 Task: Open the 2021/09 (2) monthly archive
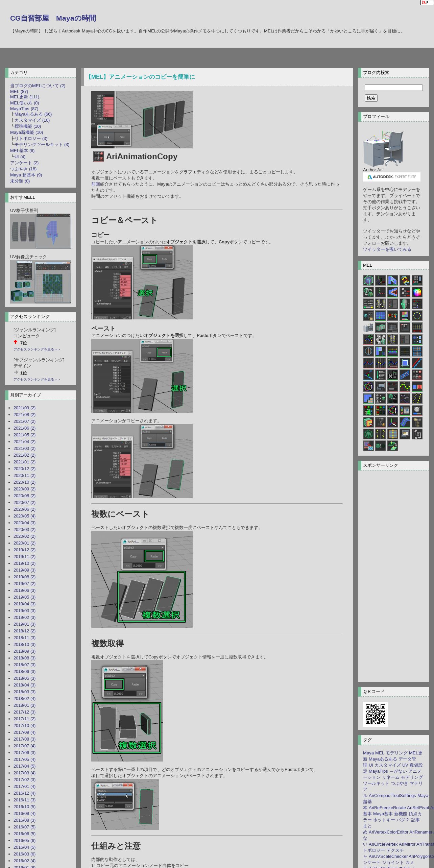24,408
